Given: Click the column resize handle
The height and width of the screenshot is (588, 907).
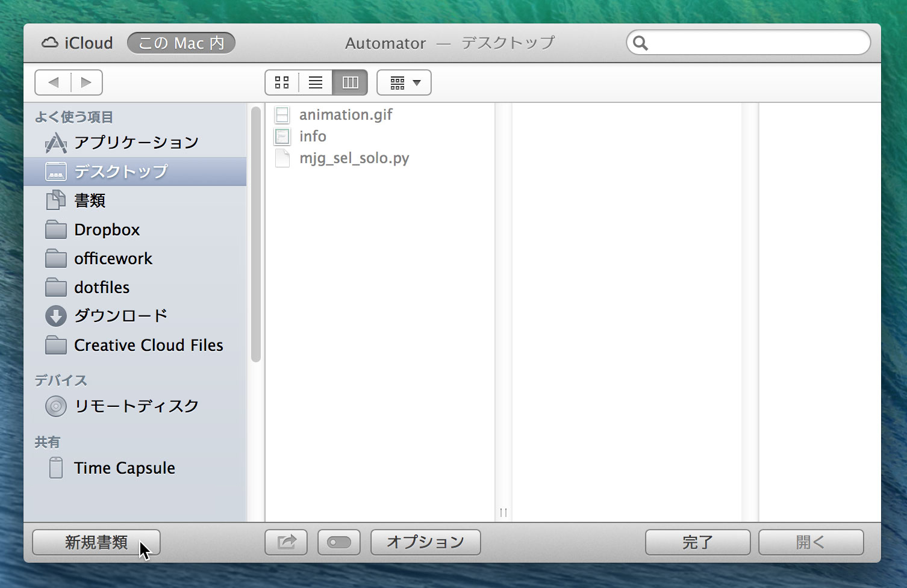Looking at the screenshot, I should [503, 513].
